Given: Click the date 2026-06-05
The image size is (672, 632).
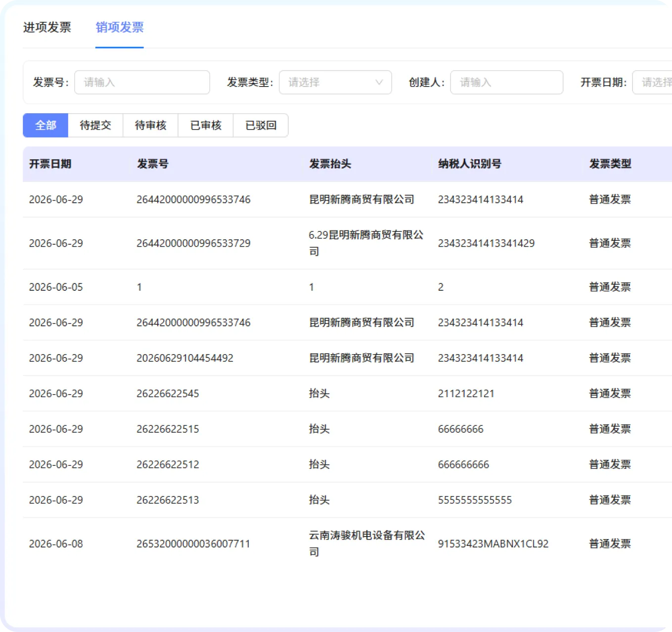Looking at the screenshot, I should tap(56, 287).
